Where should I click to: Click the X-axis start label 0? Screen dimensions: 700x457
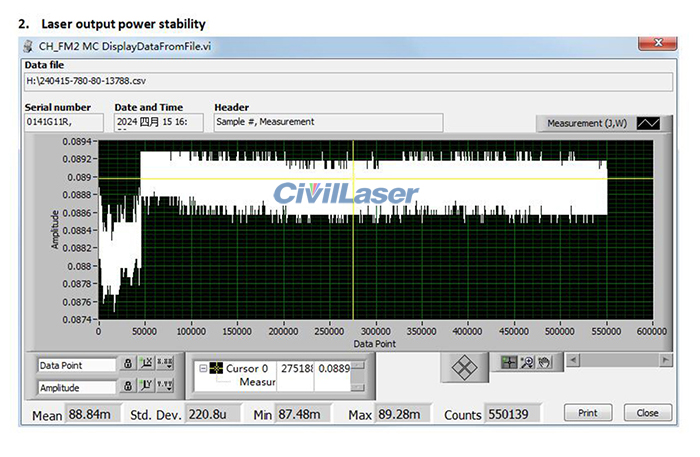click(x=98, y=332)
